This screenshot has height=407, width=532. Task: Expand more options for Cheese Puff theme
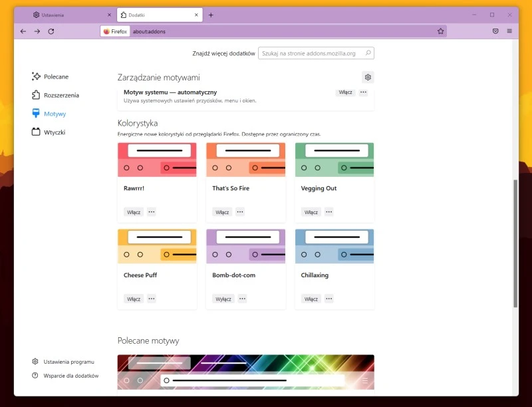point(152,299)
